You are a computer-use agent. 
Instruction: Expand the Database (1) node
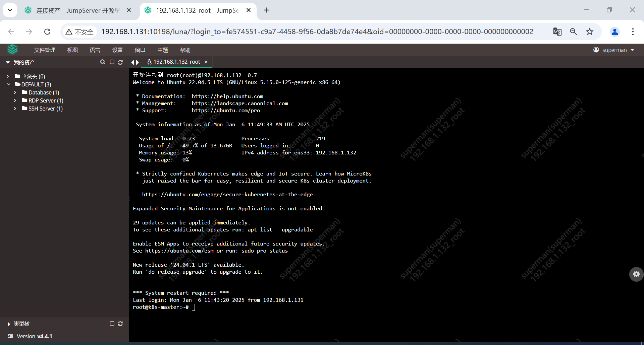[x=15, y=92]
